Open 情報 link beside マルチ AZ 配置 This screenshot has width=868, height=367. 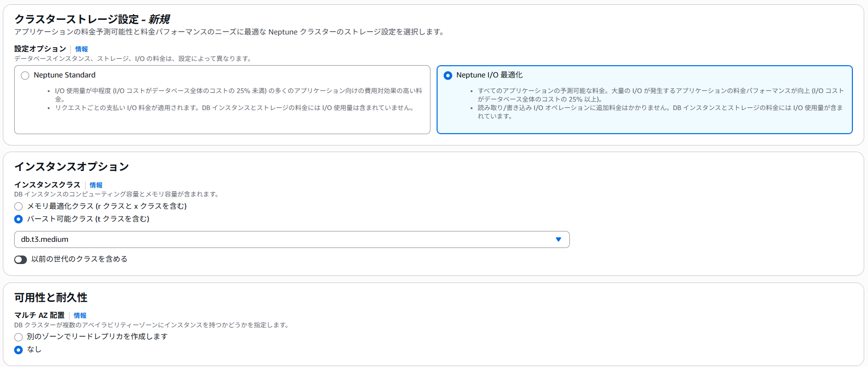pyautogui.click(x=80, y=316)
